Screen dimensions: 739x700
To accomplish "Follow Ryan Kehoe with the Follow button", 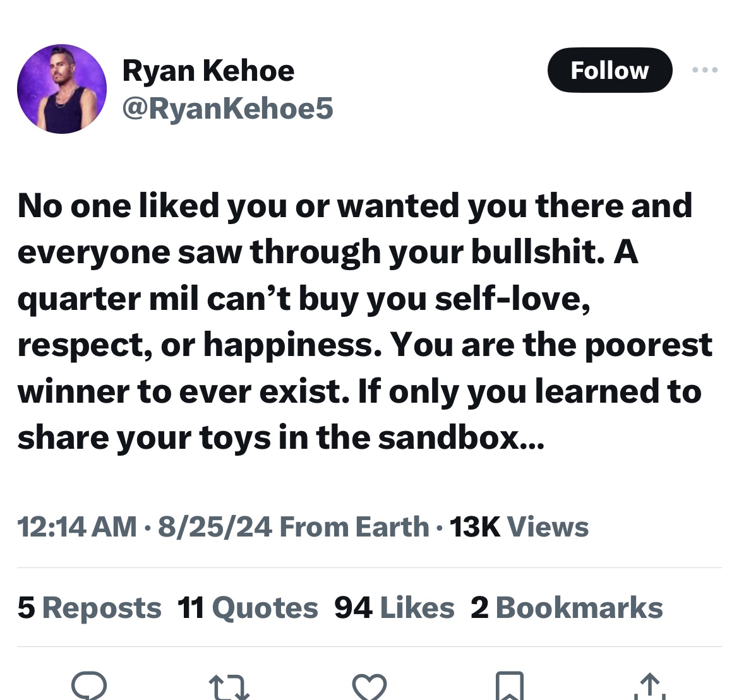I will tap(610, 70).
